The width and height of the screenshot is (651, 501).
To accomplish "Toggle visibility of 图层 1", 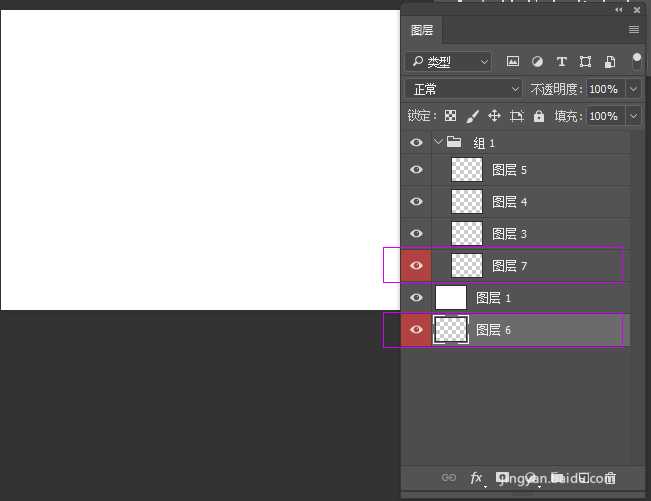I will (x=417, y=298).
